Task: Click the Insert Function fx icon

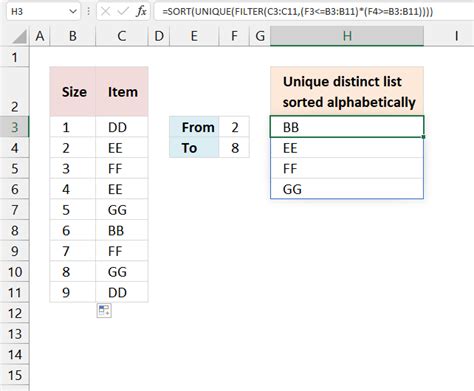Action: (141, 12)
